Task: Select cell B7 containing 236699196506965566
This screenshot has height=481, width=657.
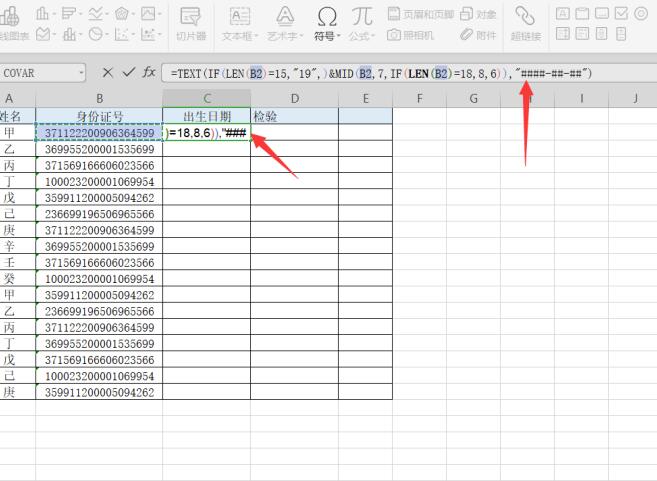Action: point(99,214)
